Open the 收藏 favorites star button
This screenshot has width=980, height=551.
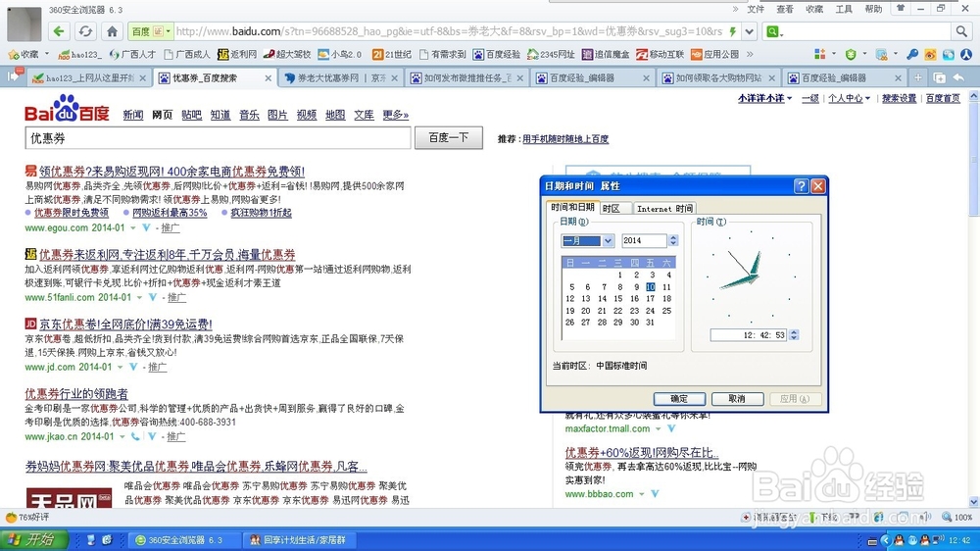tap(24, 54)
